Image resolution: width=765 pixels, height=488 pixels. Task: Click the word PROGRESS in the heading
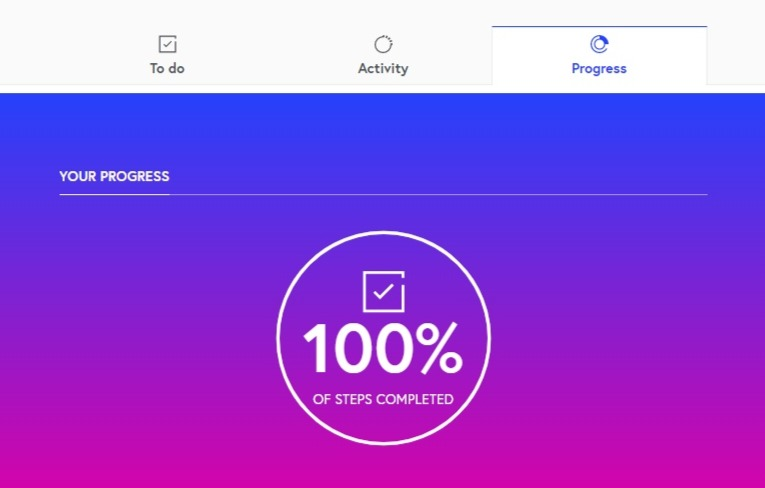(x=135, y=176)
